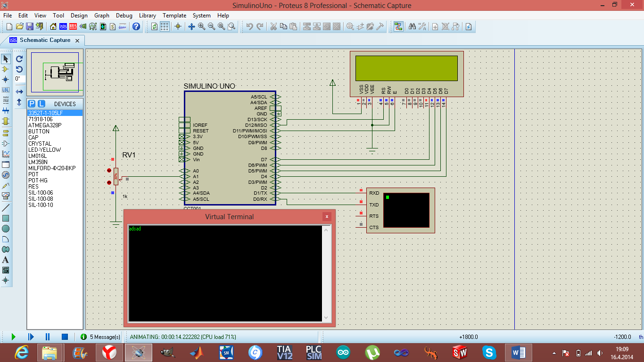This screenshot has height=362, width=644.
Task: Zoom out using the magnifier minus icon
Action: pos(211,26)
